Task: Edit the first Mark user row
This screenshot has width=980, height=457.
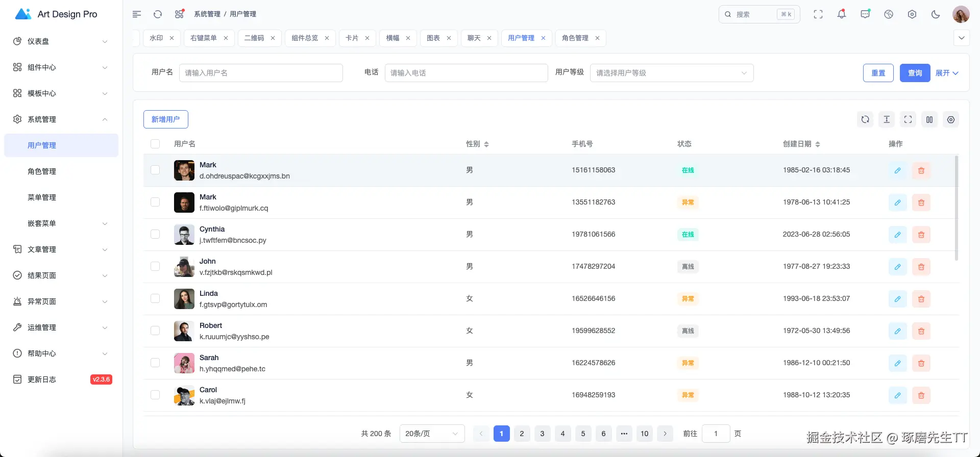Action: 897,170
